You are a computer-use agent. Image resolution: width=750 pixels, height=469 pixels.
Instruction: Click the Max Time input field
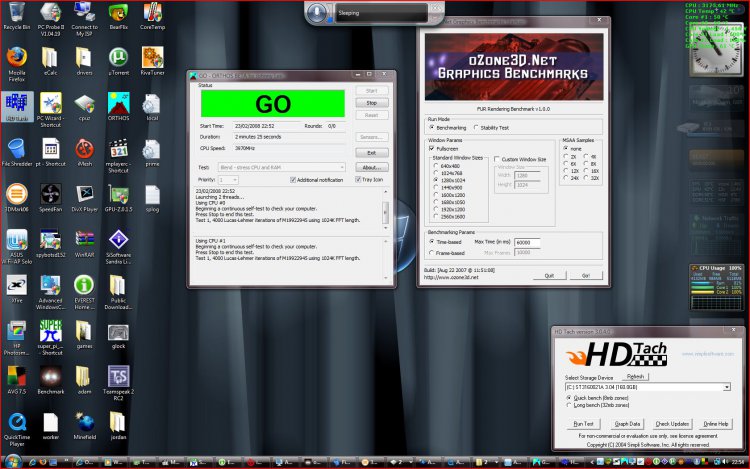tap(527, 242)
